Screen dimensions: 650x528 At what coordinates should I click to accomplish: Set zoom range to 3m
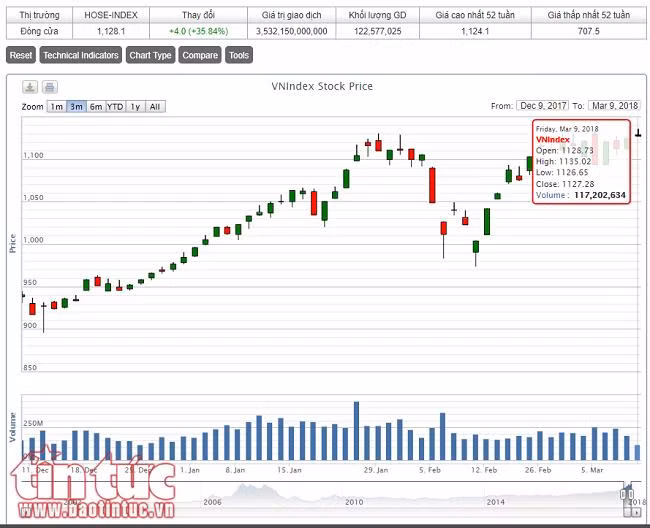click(76, 107)
